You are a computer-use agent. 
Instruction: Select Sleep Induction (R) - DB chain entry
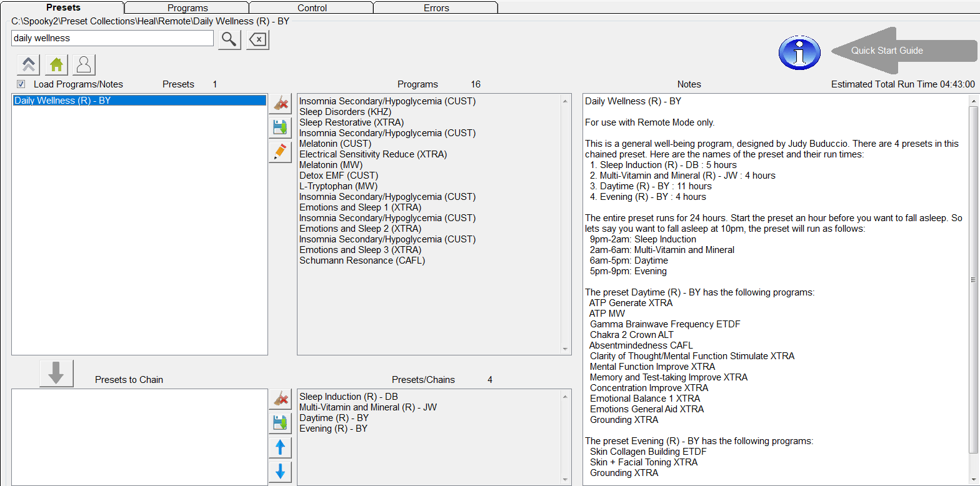349,397
